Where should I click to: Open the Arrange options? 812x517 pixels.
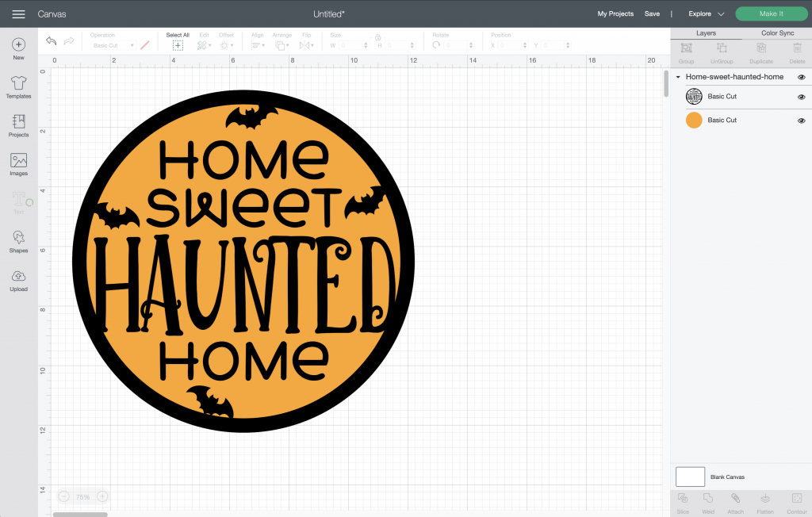(x=282, y=45)
